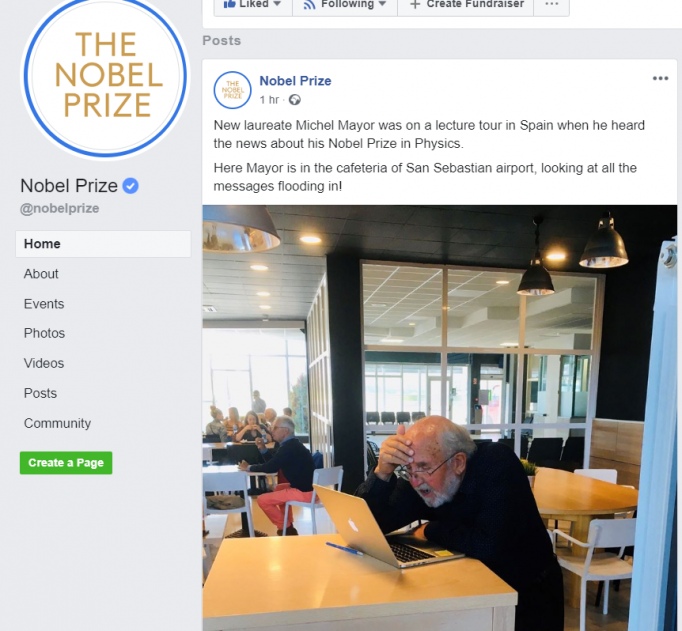Open the About section
The height and width of the screenshot is (631, 682).
tap(41, 274)
